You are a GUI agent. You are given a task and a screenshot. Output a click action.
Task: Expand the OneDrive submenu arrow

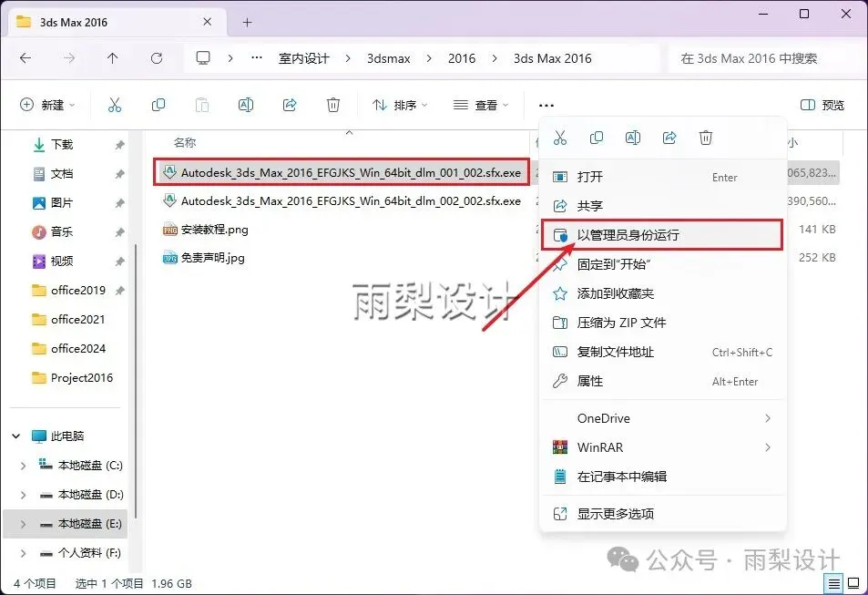768,418
